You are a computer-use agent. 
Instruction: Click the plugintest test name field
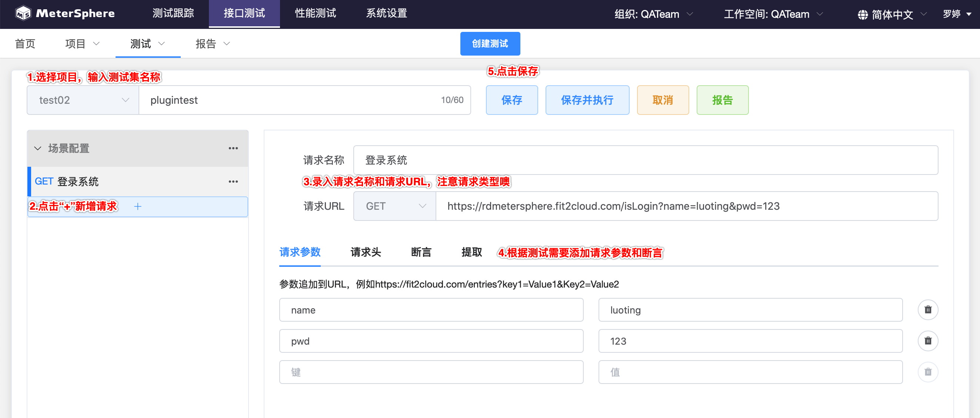click(x=304, y=100)
